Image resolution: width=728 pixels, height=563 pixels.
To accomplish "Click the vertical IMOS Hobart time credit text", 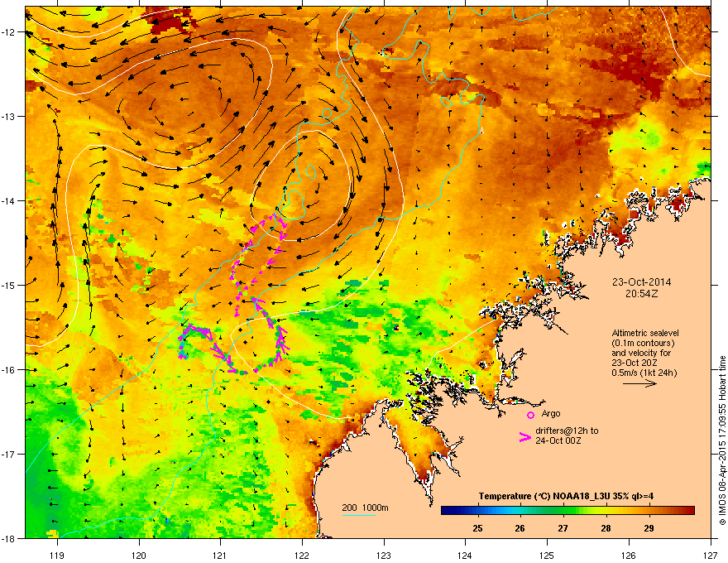I will coord(722,440).
